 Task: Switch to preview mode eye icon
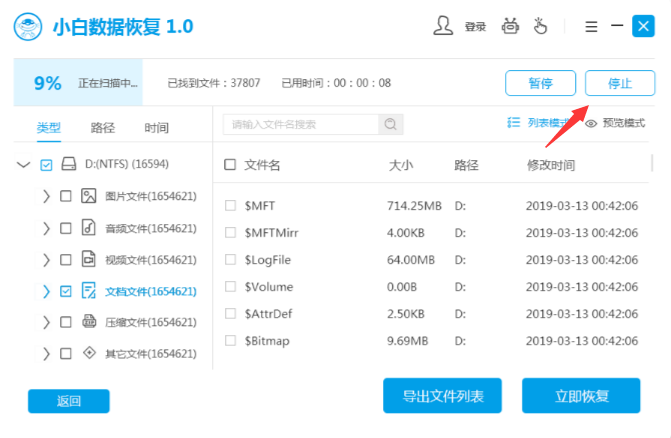coord(591,124)
